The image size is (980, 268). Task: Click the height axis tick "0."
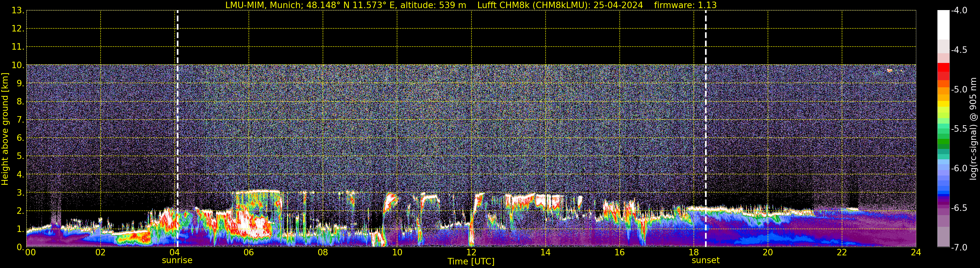20,247
